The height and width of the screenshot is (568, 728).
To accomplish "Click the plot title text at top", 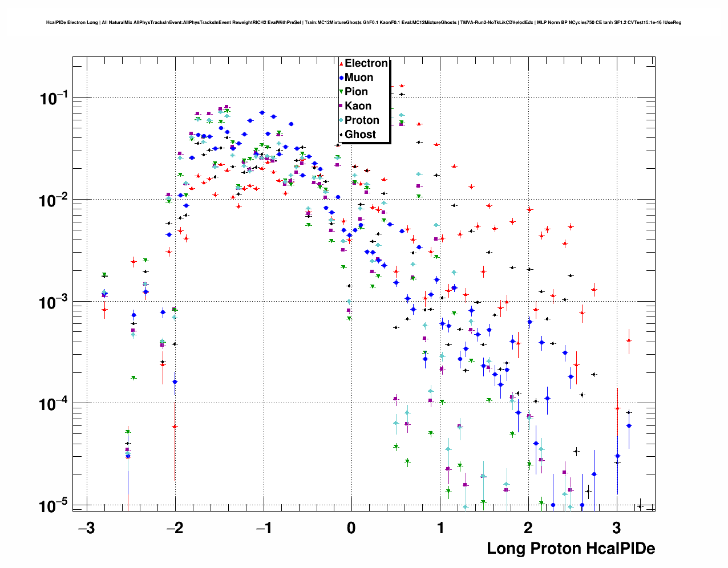I will click(363, 23).
